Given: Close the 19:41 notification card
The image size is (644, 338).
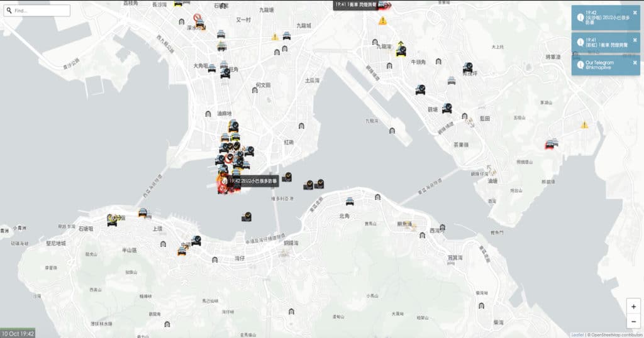Looking at the screenshot, I should point(635,39).
